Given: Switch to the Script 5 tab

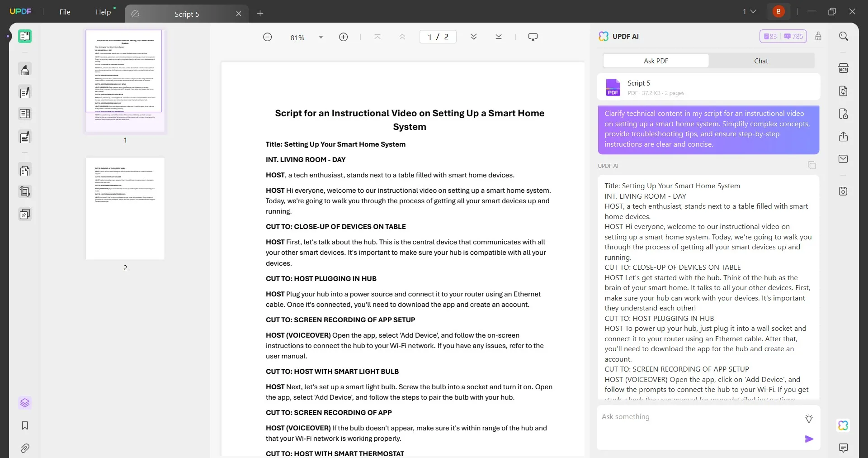Looking at the screenshot, I should 187,14.
